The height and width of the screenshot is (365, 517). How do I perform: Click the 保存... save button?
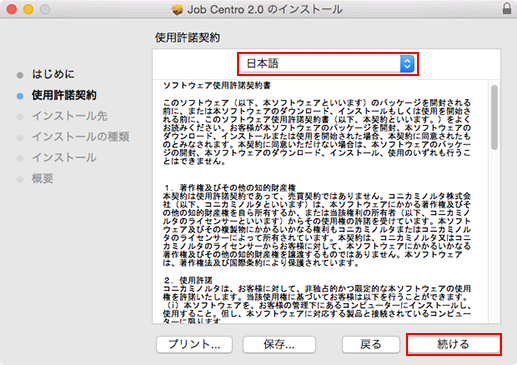point(279,344)
